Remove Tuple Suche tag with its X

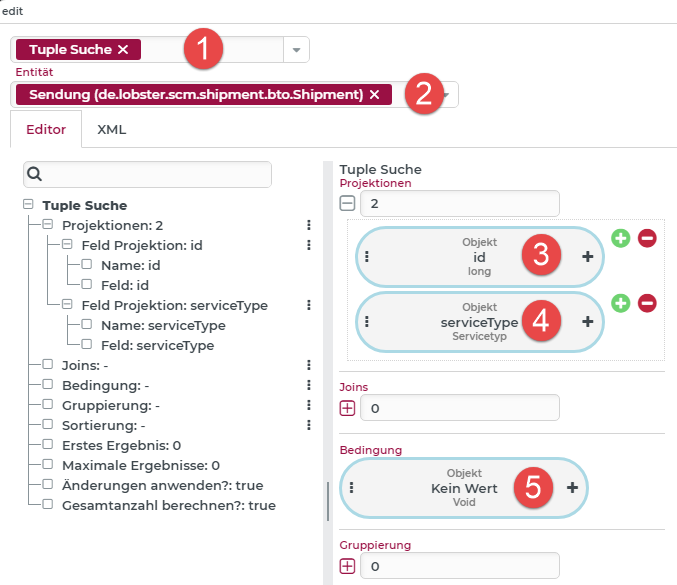(123, 49)
